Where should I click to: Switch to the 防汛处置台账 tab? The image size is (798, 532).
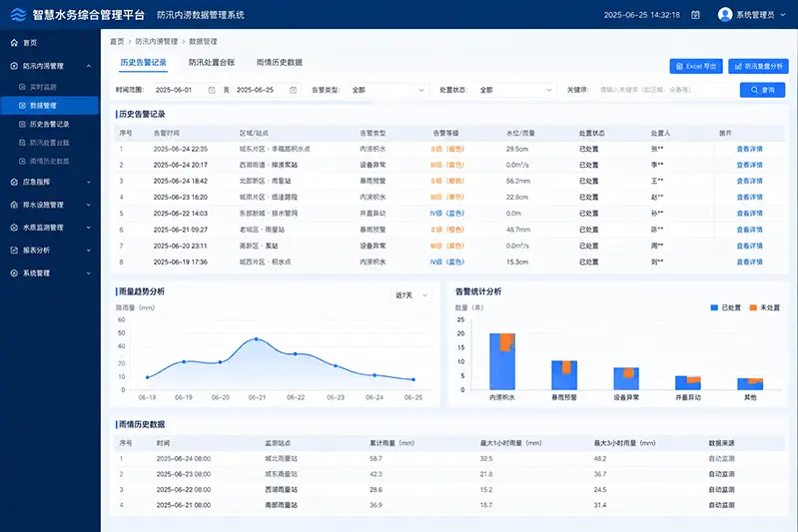(x=211, y=62)
